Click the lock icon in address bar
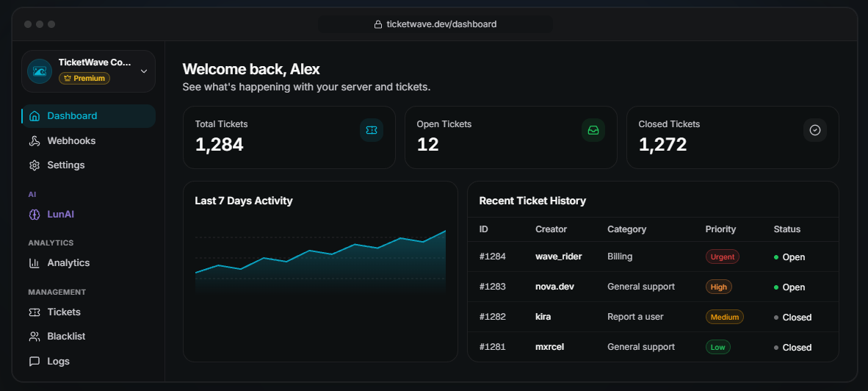 coord(378,24)
